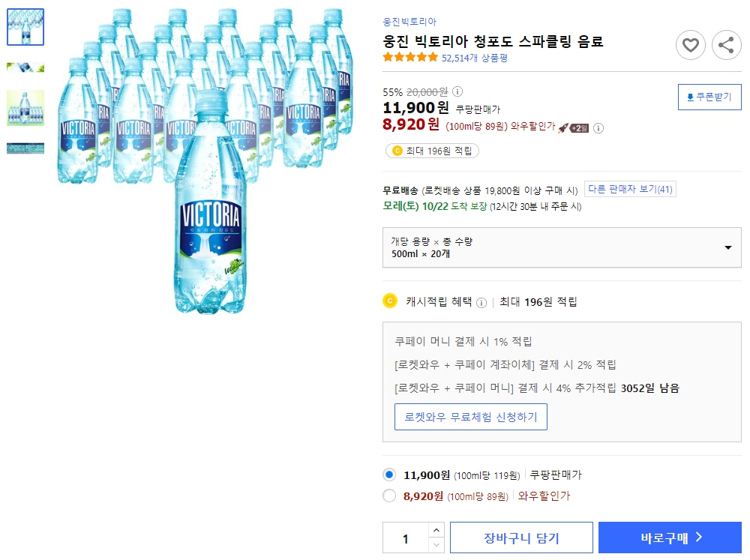Viewport: 750px width, 560px height.
Task: Decrease quantity with the down stepper arrow
Action: [x=436, y=543]
